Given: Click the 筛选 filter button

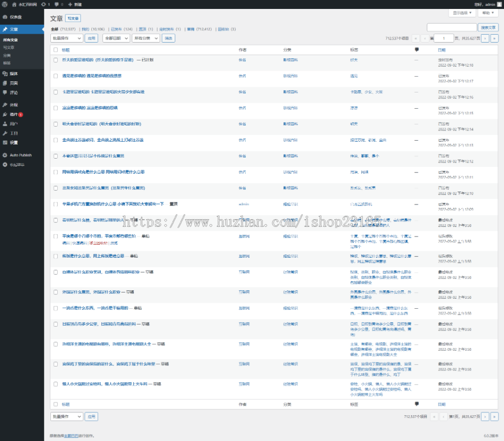Looking at the screenshot, I should point(169,38).
